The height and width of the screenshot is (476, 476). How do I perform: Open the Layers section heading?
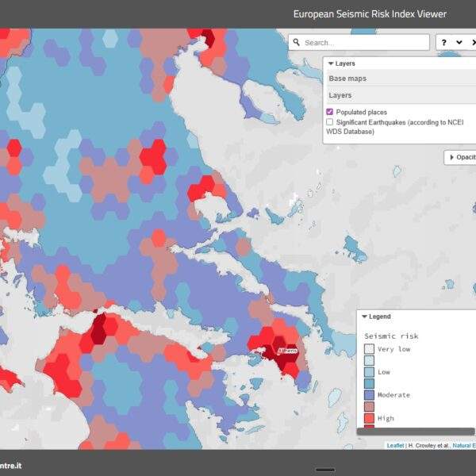click(340, 95)
